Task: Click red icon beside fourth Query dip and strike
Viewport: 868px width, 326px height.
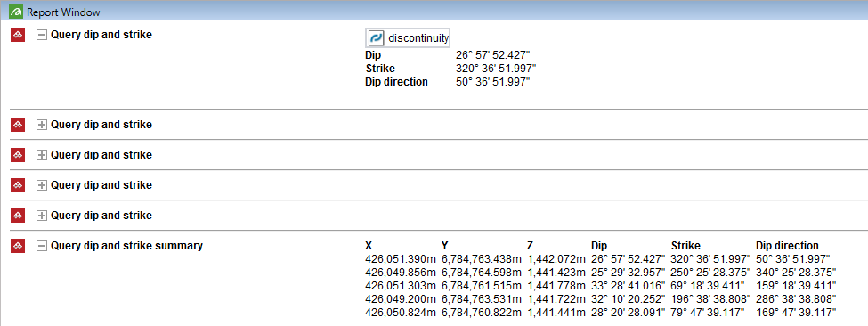Action: point(18,185)
